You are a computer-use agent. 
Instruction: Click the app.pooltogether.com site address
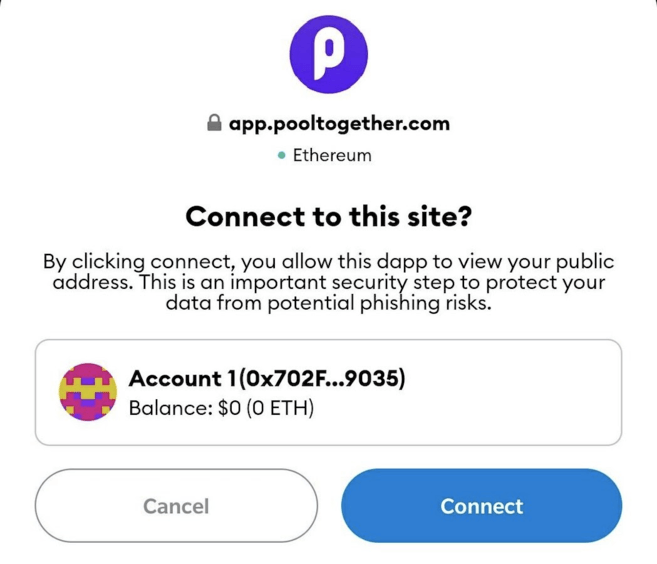[339, 125]
